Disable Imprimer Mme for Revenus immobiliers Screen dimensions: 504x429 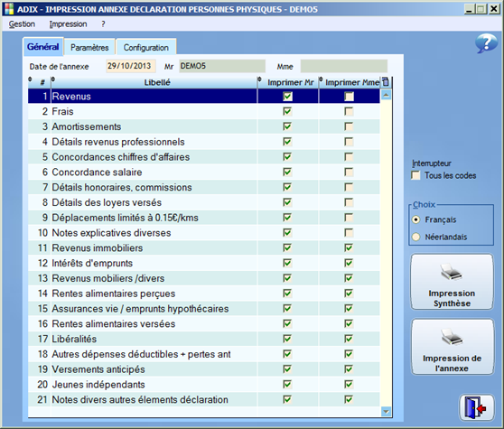[x=349, y=248]
